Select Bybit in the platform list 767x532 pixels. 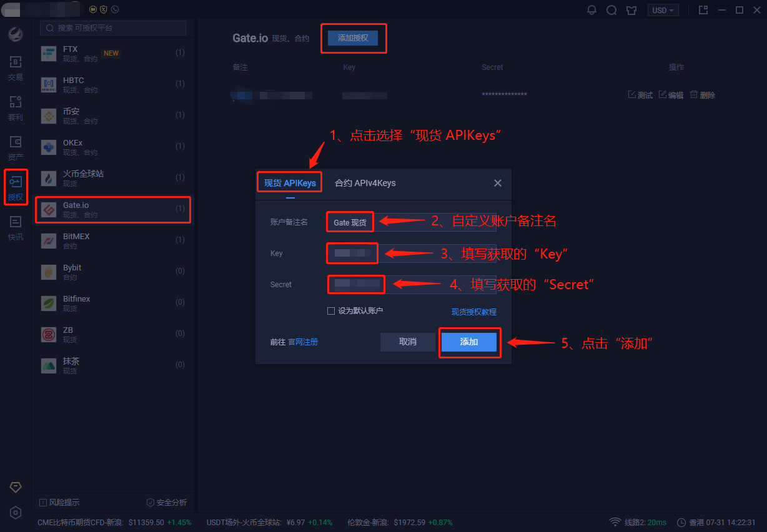(x=113, y=272)
